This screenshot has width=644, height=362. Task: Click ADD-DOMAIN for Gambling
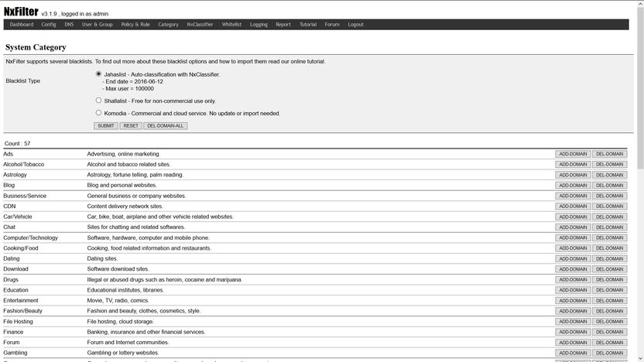coord(573,353)
